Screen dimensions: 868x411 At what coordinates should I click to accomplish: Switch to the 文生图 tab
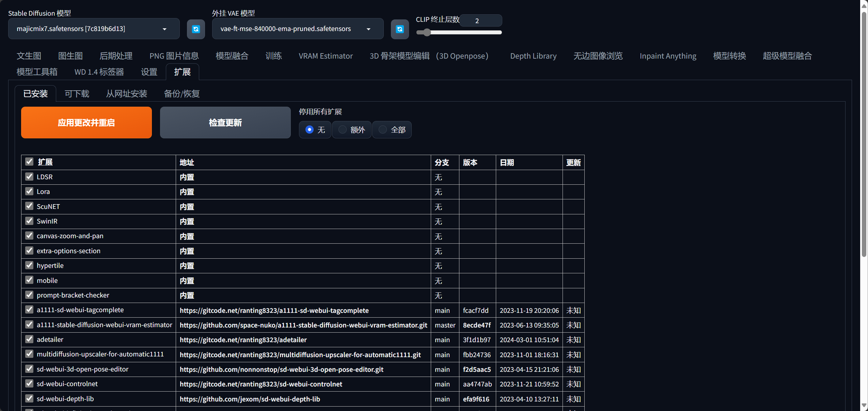coord(29,56)
